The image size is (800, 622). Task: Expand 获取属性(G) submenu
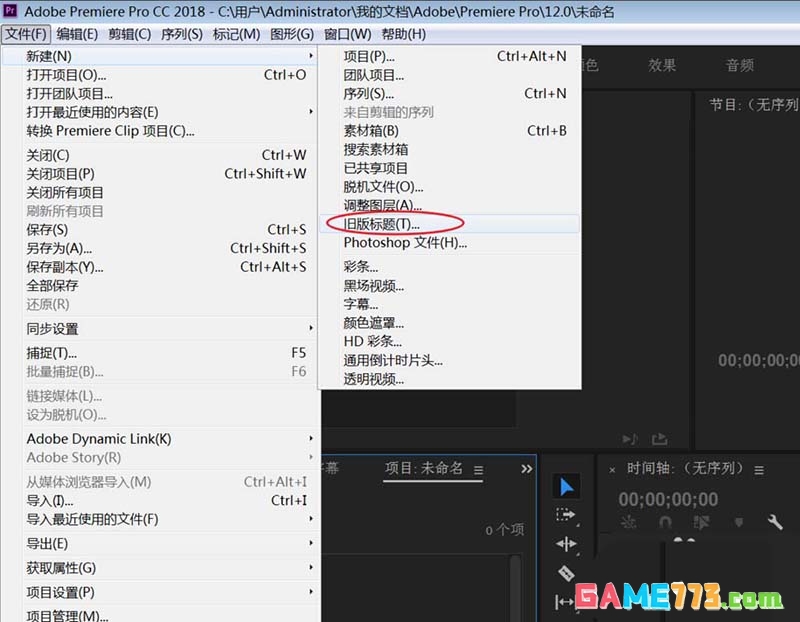click(x=160, y=568)
